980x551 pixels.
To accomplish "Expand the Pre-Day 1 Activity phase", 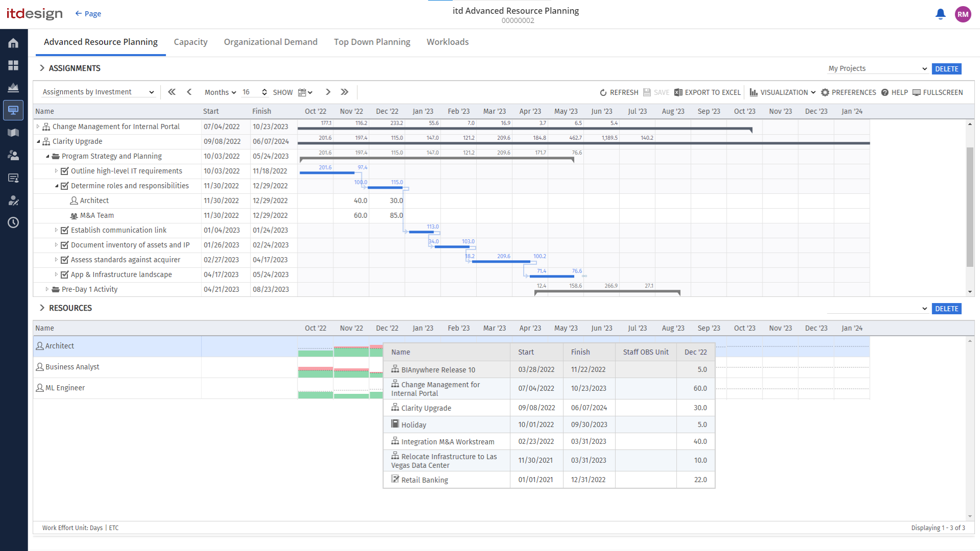I will click(x=47, y=289).
